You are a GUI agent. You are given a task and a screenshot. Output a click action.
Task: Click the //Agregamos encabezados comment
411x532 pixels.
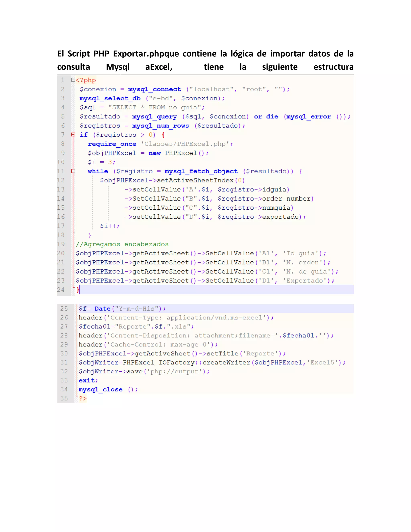(122, 244)
